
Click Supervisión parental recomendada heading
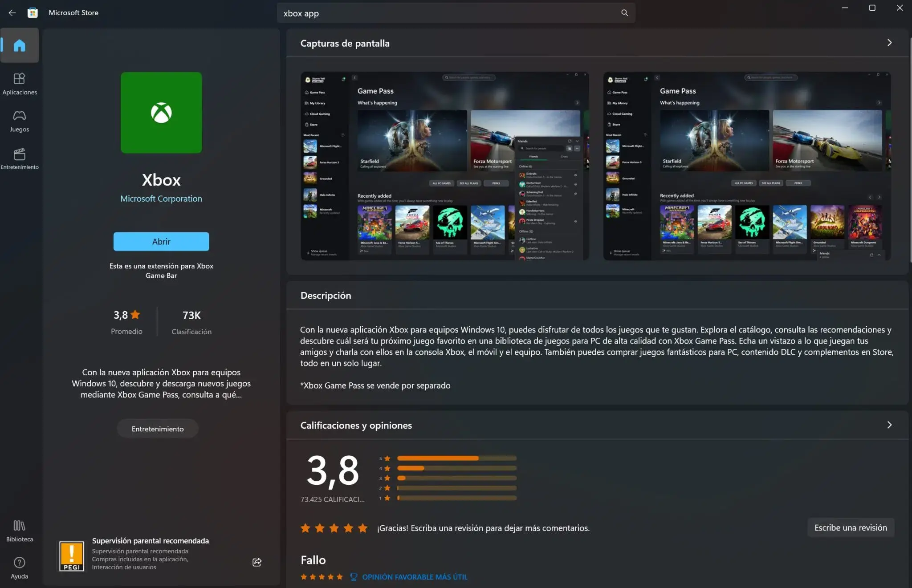pos(151,541)
